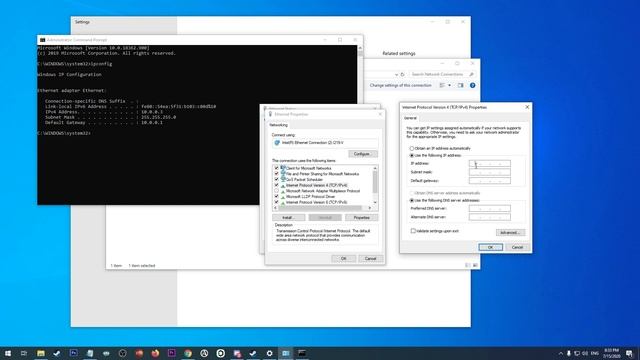Check Microsoft Network Adapter Multiplexor Protocol

coord(276,191)
